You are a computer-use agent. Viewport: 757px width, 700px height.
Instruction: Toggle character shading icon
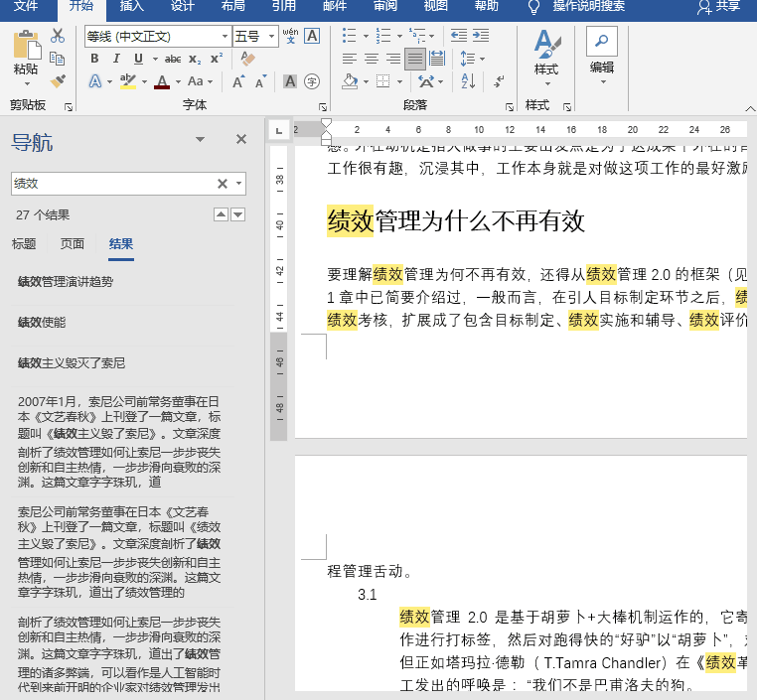point(290,81)
